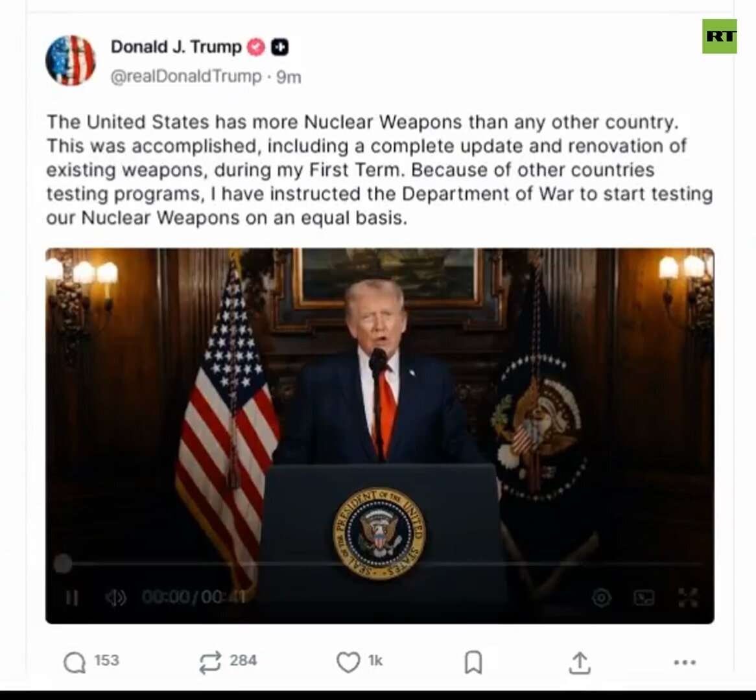Click the green RT logo watermark
756x700 pixels.
point(719,36)
